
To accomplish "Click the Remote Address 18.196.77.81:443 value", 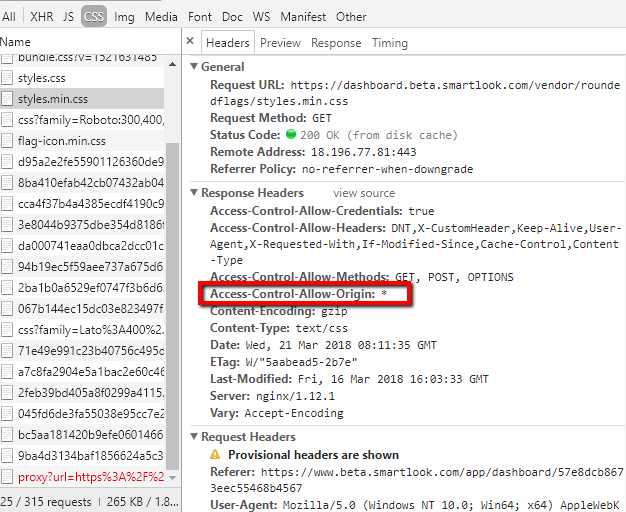I will tap(363, 152).
